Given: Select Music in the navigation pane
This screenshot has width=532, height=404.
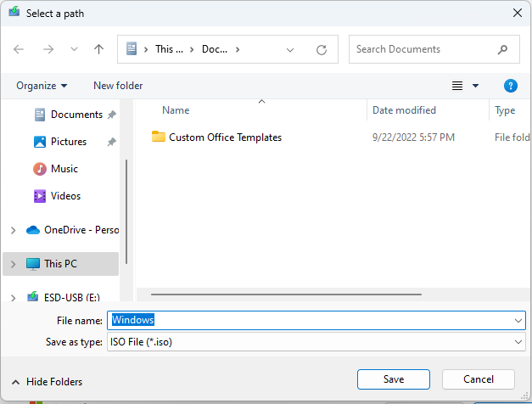Looking at the screenshot, I should coord(64,169).
